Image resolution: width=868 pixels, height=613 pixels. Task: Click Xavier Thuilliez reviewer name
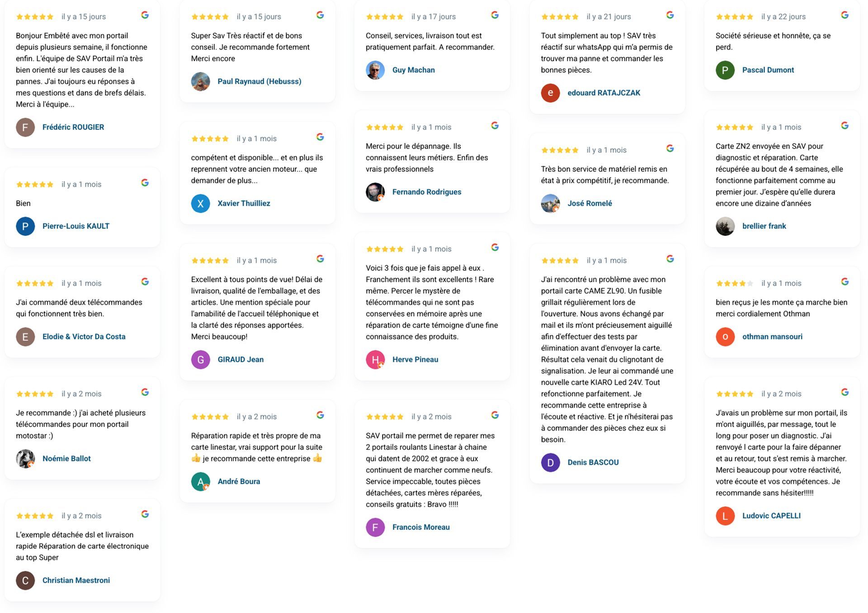[x=244, y=204]
